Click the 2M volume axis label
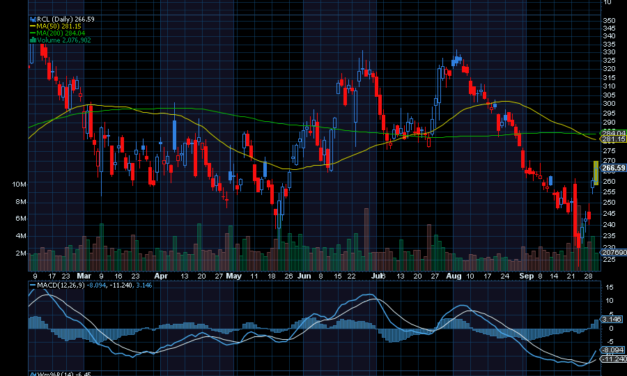 coord(21,253)
